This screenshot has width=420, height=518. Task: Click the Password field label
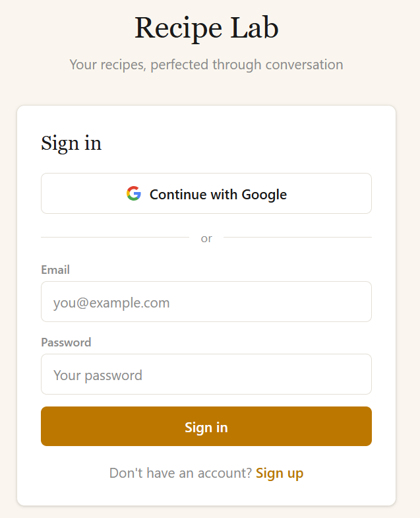(66, 342)
